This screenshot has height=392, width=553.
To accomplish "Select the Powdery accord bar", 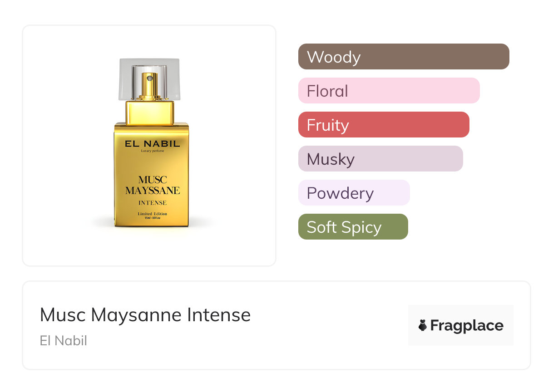I will coord(354,193).
